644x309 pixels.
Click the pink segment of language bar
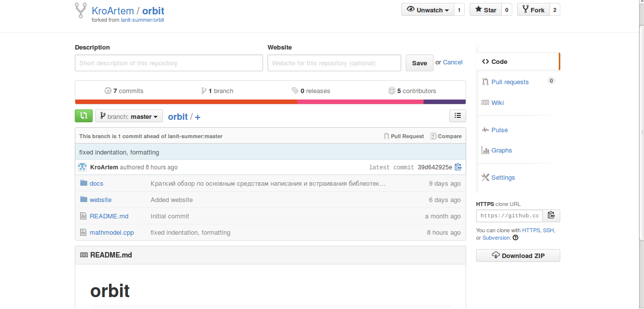(360, 102)
